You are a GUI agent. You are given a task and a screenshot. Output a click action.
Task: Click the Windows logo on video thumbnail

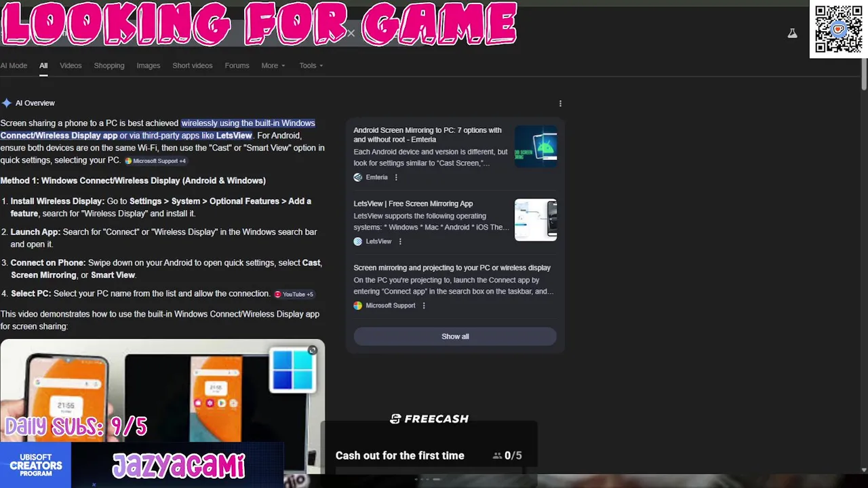coord(293,370)
